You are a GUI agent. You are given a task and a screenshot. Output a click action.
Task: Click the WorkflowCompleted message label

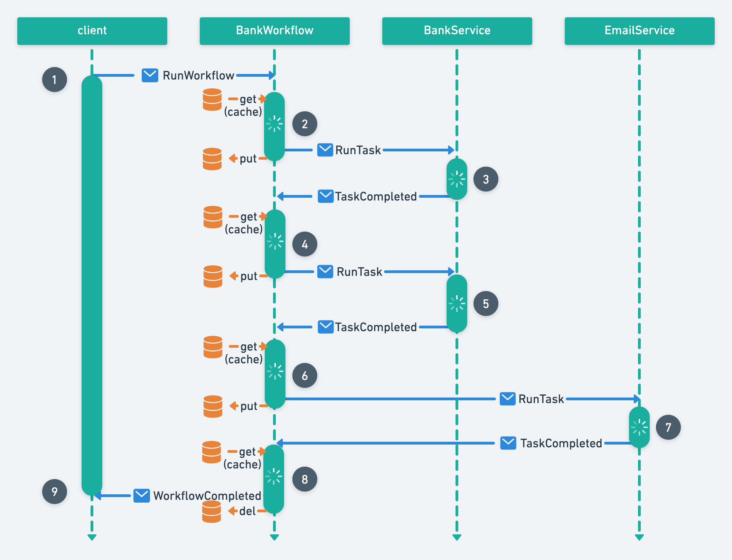[207, 496]
